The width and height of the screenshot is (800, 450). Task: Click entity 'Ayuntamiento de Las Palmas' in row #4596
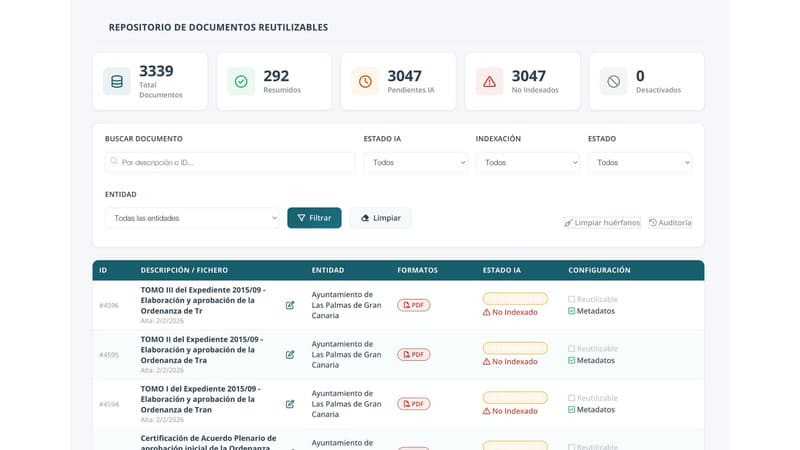point(346,305)
